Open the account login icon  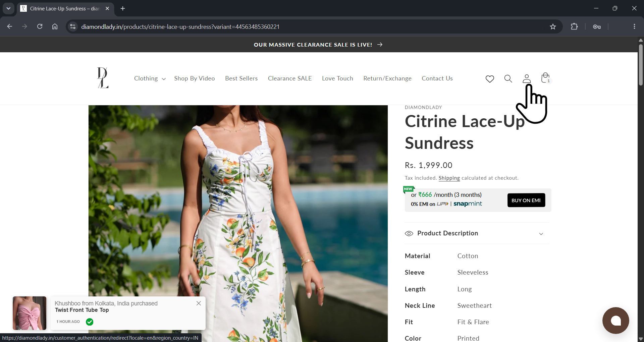[x=527, y=79]
